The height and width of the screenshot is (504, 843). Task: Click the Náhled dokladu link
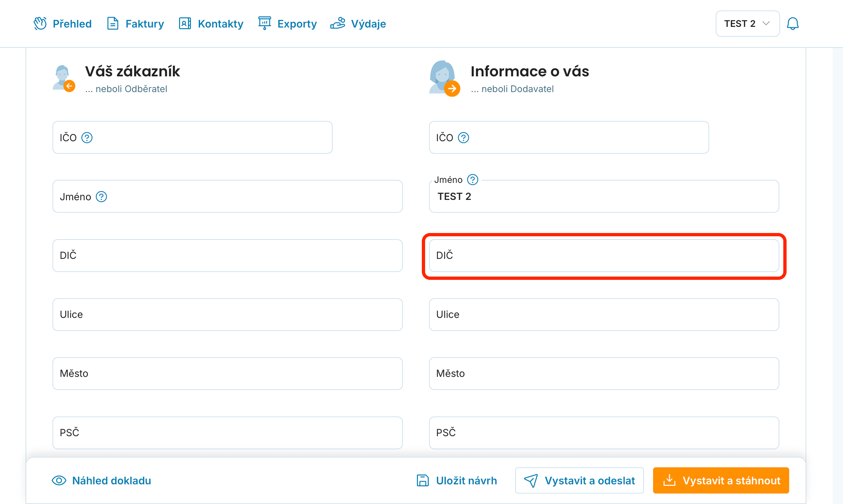102,480
